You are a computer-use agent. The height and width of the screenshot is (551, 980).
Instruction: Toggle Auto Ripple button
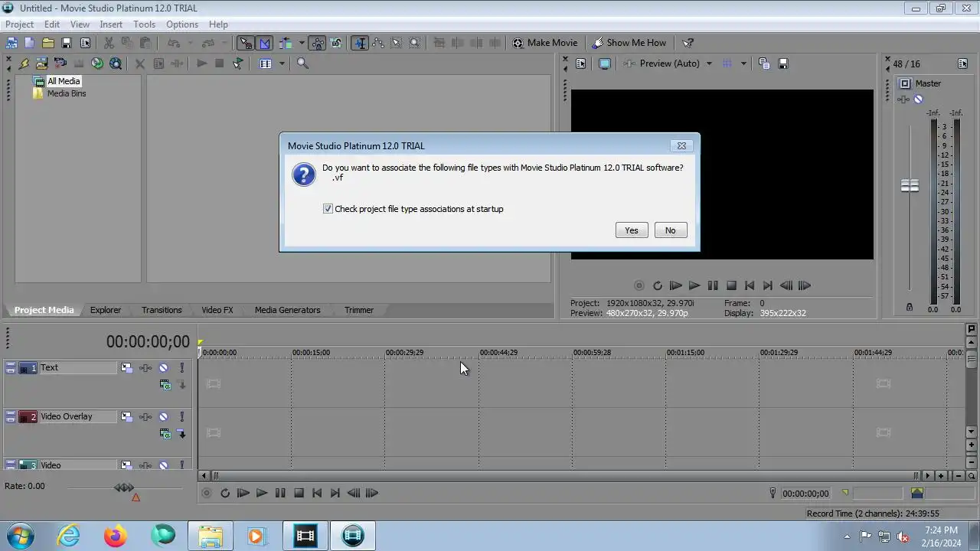286,43
